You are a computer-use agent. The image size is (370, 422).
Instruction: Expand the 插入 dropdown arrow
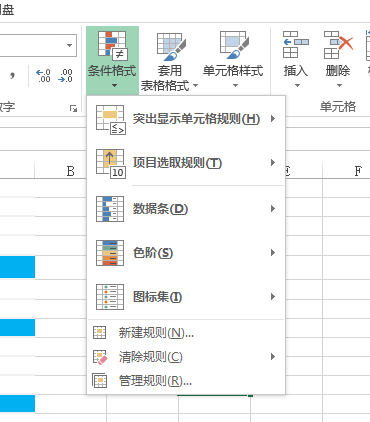[x=297, y=86]
